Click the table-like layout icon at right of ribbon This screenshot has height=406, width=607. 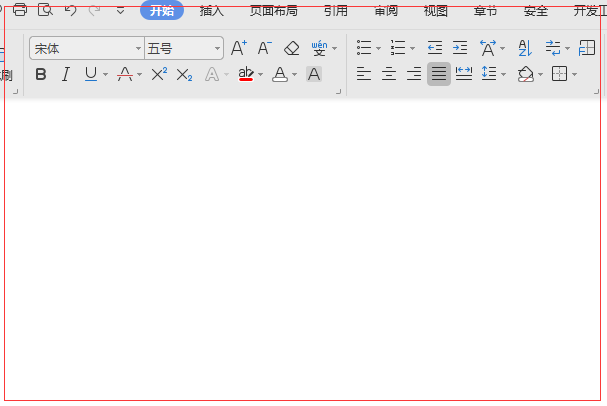(x=586, y=48)
